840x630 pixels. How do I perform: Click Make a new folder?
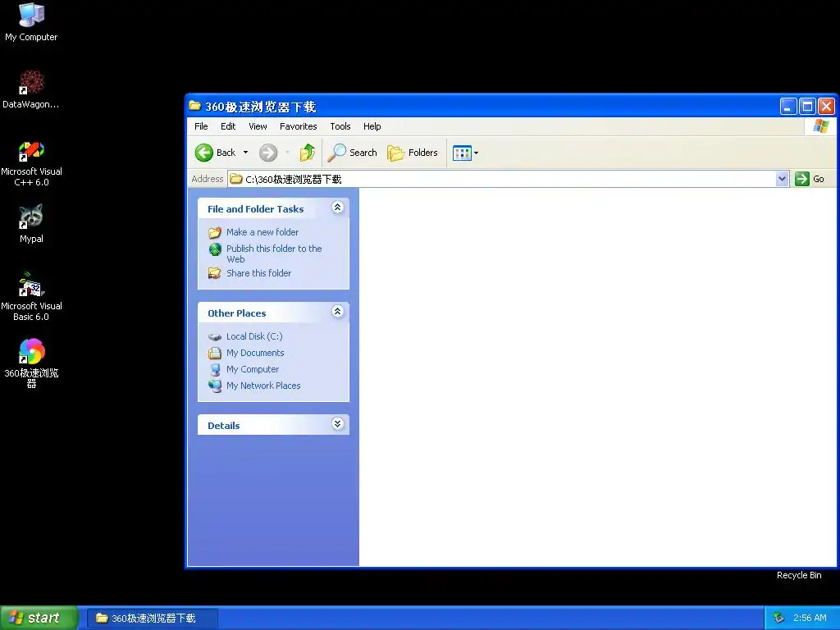coord(262,232)
